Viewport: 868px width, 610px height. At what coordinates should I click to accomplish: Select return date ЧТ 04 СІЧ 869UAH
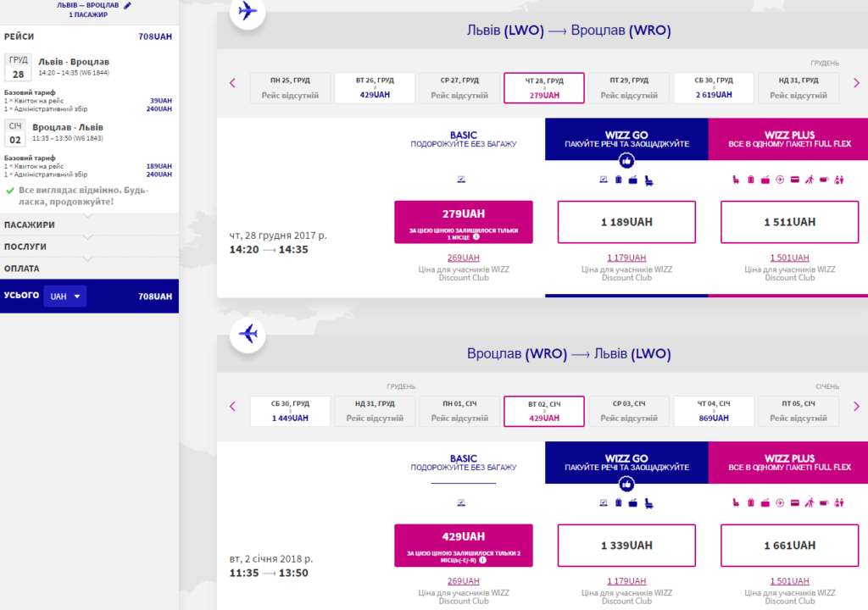point(714,411)
